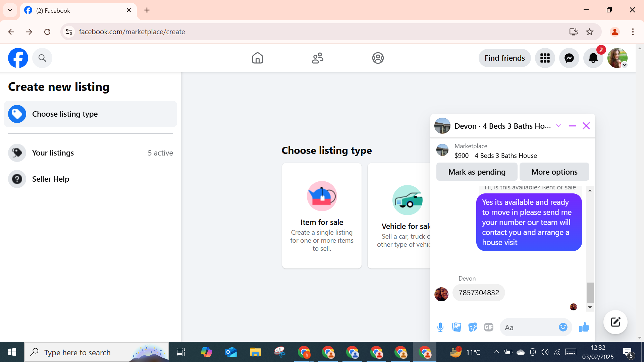Start a new message compose
Screen dimensions: 644x362
click(615, 322)
